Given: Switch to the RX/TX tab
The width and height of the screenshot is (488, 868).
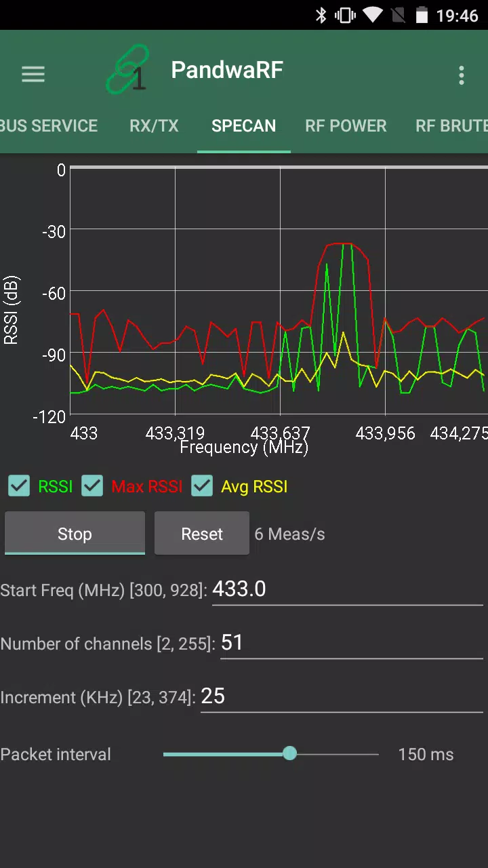Looking at the screenshot, I should 154,125.
